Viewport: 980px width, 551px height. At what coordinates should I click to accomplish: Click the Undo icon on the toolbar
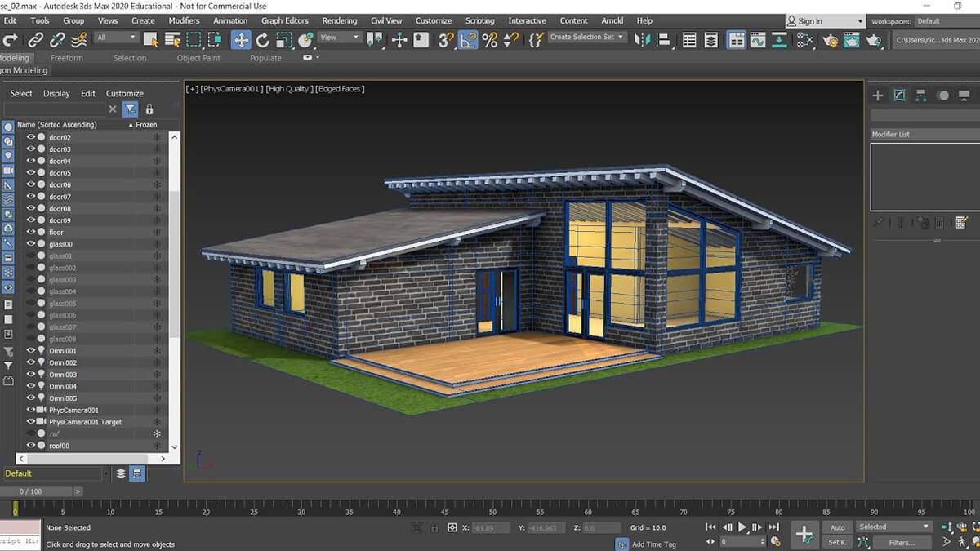click(10, 38)
